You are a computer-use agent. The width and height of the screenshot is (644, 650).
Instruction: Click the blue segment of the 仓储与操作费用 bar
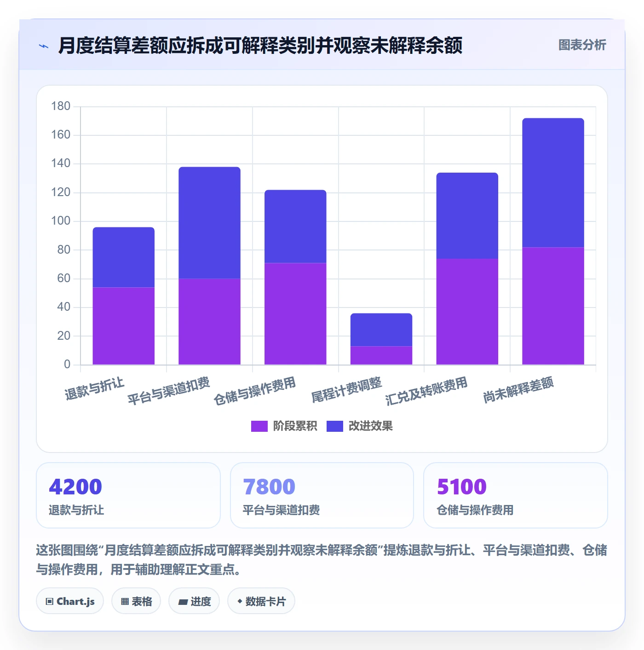click(295, 226)
